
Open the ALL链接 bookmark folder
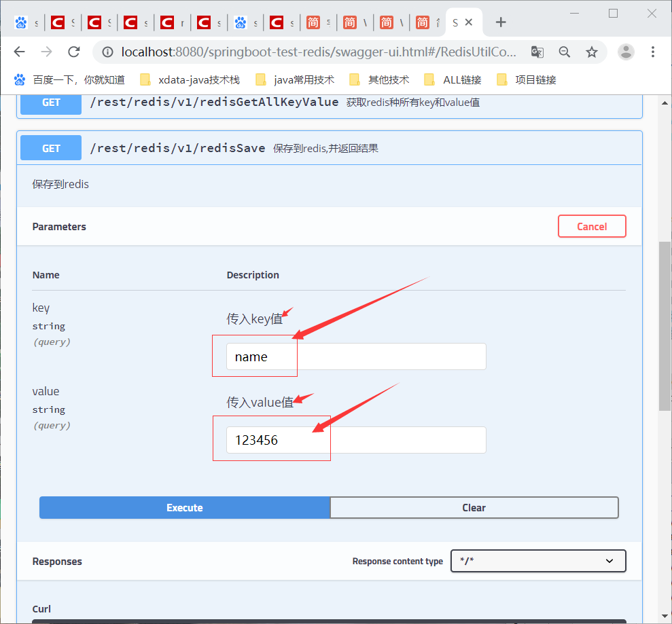coord(453,79)
